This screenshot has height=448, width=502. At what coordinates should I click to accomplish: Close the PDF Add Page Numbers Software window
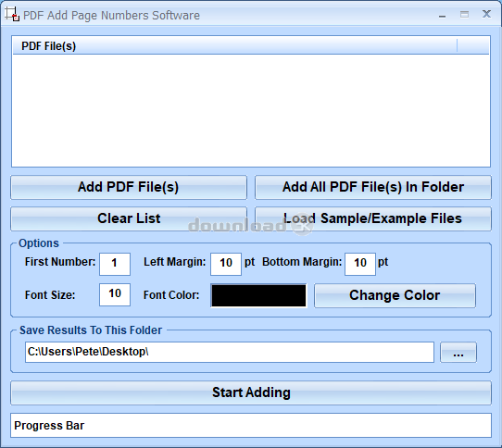click(x=486, y=14)
